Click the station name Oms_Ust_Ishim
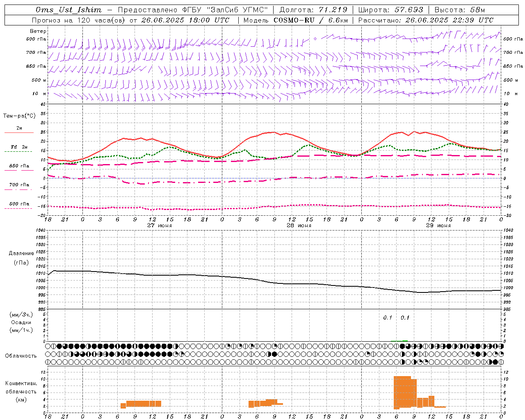525x420 pixels. 68,10
